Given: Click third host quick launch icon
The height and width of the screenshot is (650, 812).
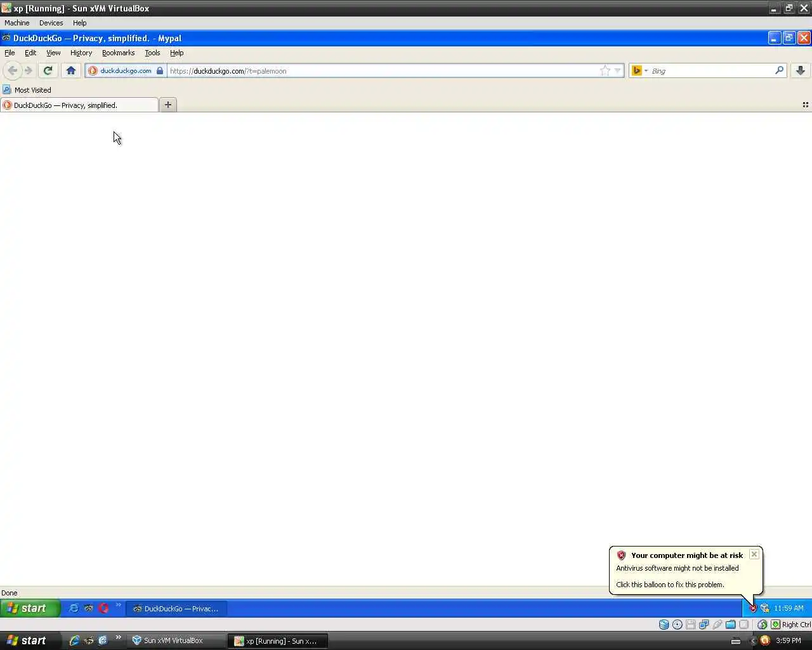Looking at the screenshot, I should point(103,640).
